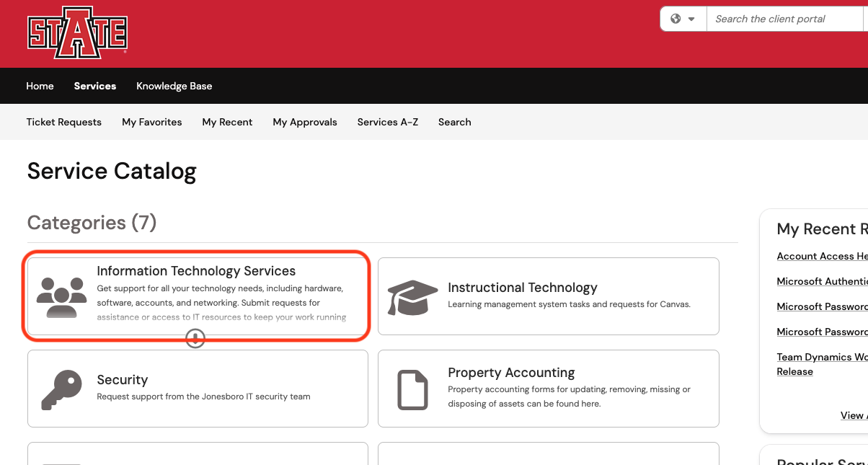Select the Services A-Z tab
This screenshot has height=465, width=868.
(x=388, y=122)
